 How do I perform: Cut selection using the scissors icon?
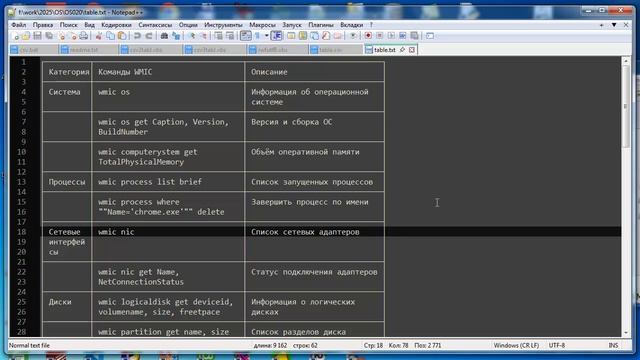(x=98, y=36)
